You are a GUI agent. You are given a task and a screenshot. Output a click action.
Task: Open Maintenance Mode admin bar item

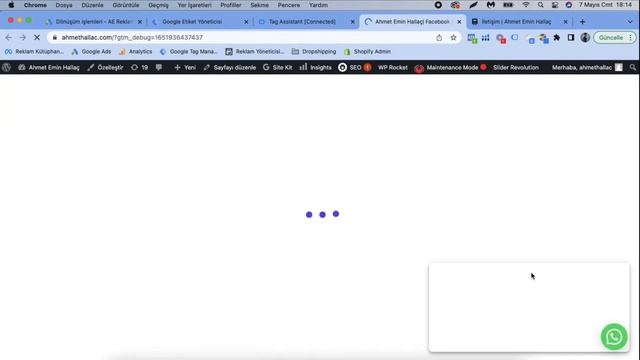[x=451, y=68]
